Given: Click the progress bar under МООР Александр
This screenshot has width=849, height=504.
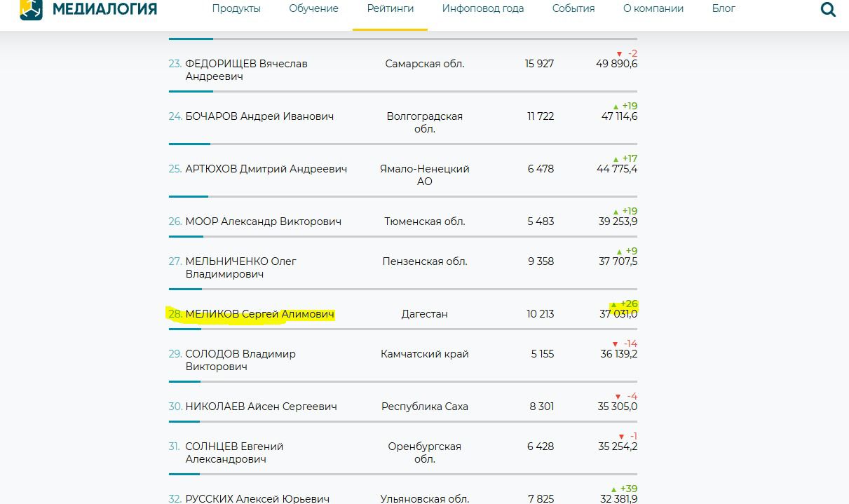Looking at the screenshot, I should coord(185,236).
